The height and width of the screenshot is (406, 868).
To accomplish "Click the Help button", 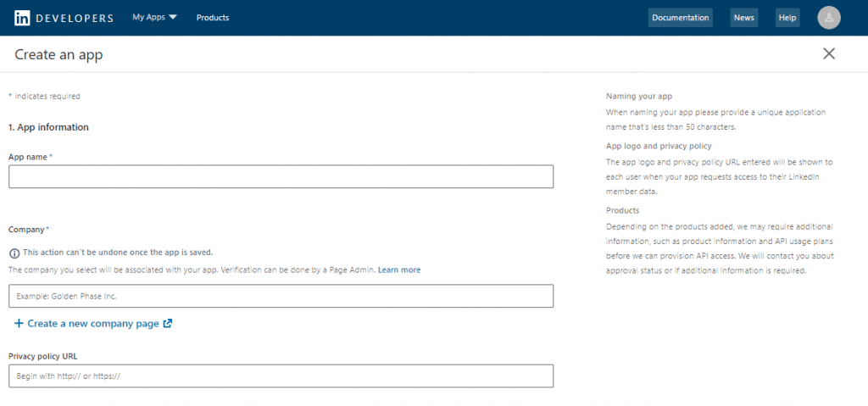I will (787, 18).
